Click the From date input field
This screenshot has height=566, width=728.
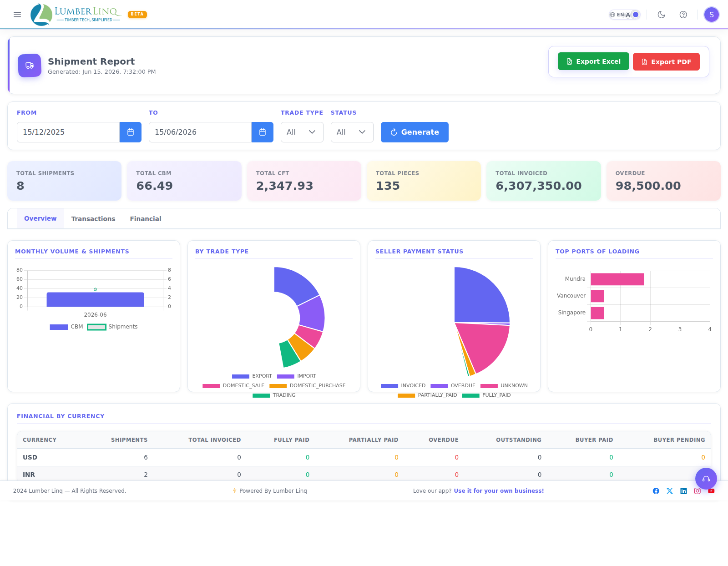pos(68,132)
